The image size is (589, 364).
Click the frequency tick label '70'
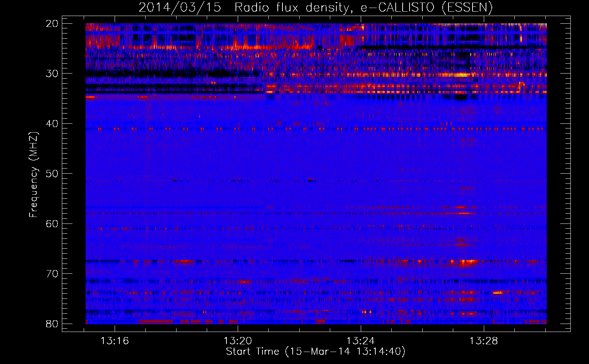[x=52, y=274]
